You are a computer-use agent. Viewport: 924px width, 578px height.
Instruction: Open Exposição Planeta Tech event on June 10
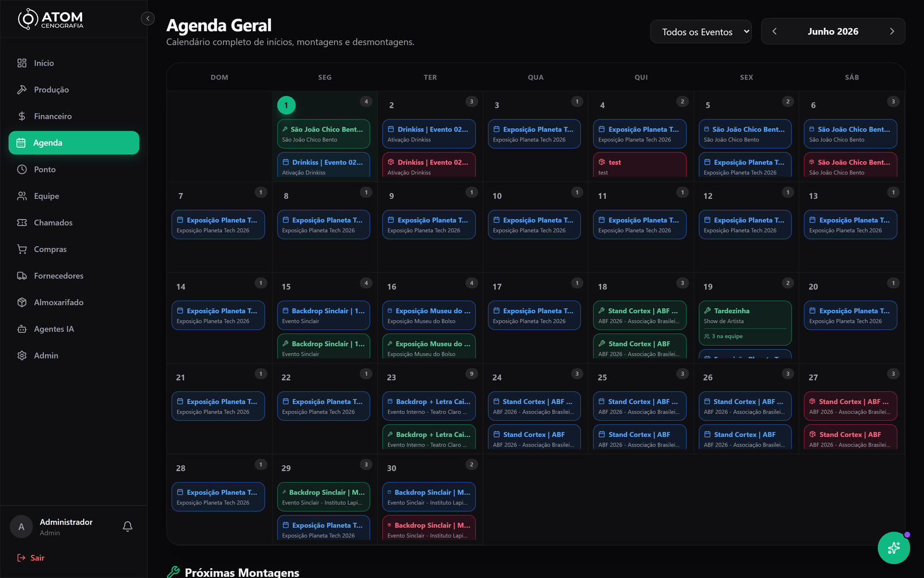tap(534, 225)
